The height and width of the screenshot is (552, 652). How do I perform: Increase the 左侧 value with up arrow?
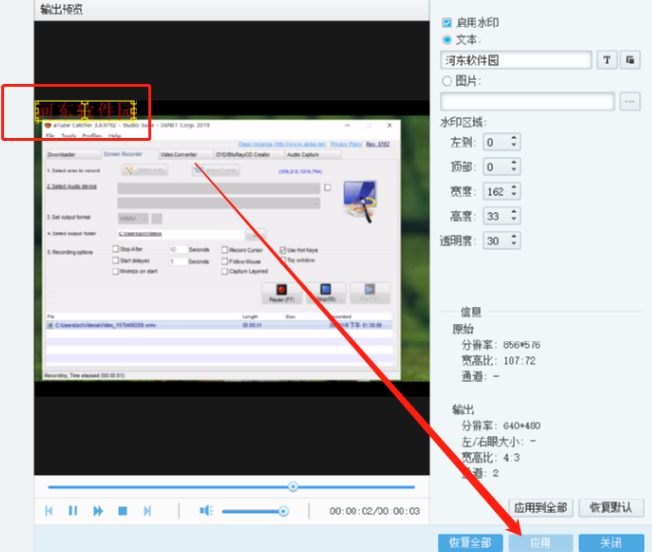click(514, 138)
